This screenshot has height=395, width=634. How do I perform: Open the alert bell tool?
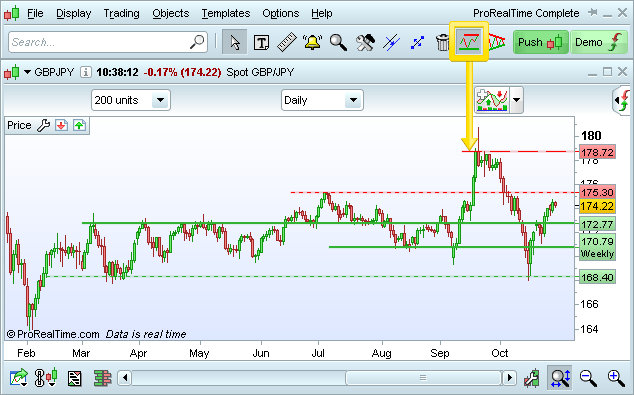[313, 42]
